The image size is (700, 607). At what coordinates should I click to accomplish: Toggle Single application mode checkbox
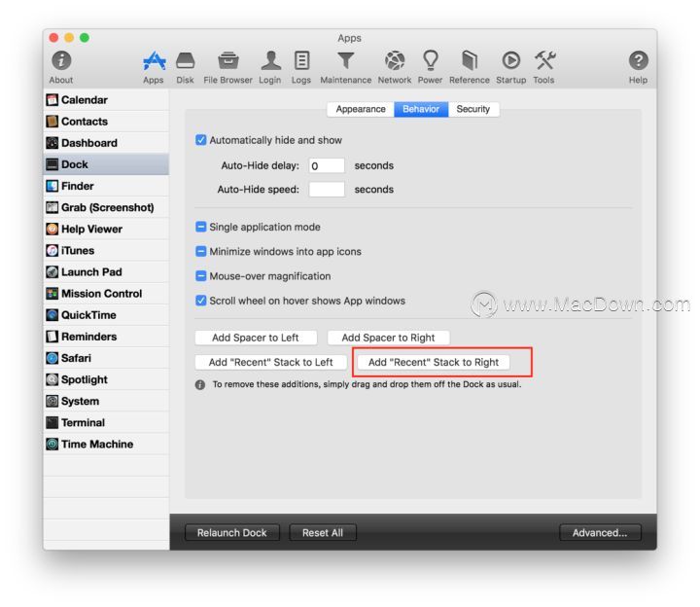(x=201, y=227)
